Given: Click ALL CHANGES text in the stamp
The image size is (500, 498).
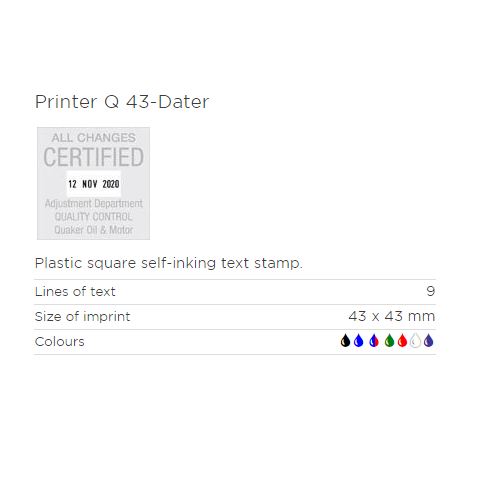Looking at the screenshot, I should pyautogui.click(x=93, y=138).
